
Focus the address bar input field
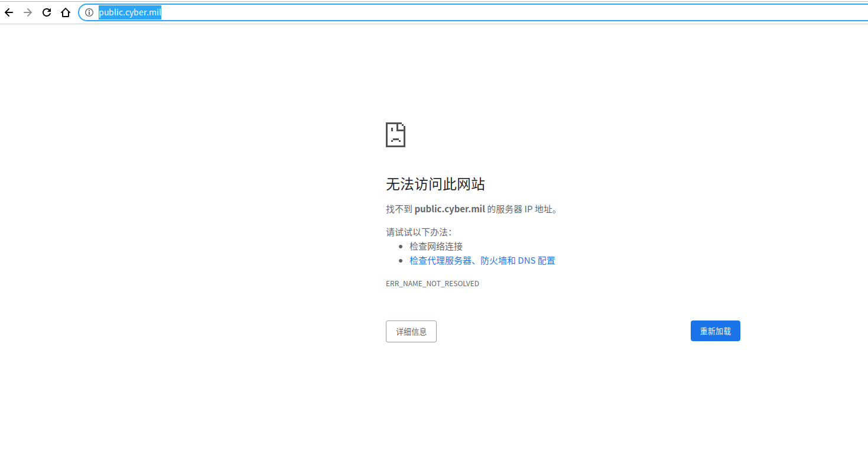(236, 12)
